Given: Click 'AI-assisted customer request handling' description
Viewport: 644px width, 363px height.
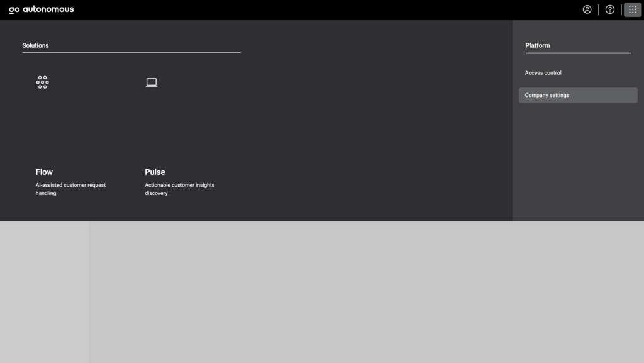Looking at the screenshot, I should coord(70,189).
